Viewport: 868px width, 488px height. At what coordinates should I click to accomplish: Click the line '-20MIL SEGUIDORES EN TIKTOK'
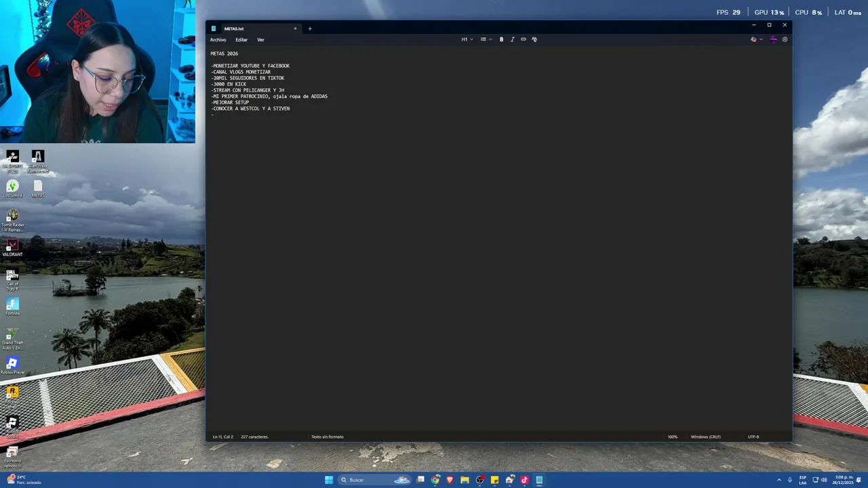click(248, 78)
